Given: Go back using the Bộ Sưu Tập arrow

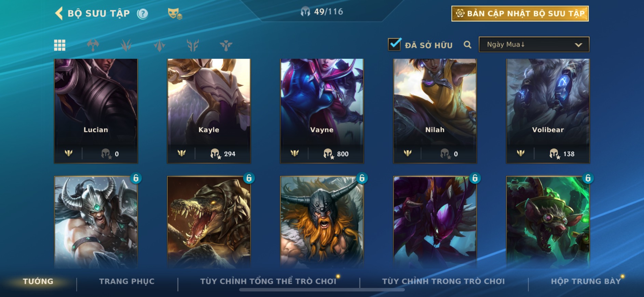Looking at the screenshot, I should point(59,14).
